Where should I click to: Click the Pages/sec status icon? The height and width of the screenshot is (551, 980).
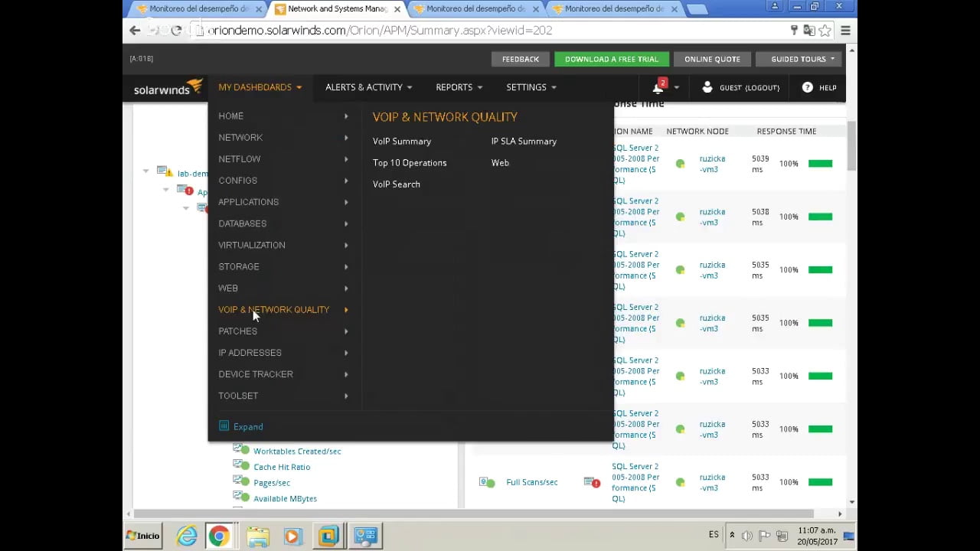pos(241,481)
